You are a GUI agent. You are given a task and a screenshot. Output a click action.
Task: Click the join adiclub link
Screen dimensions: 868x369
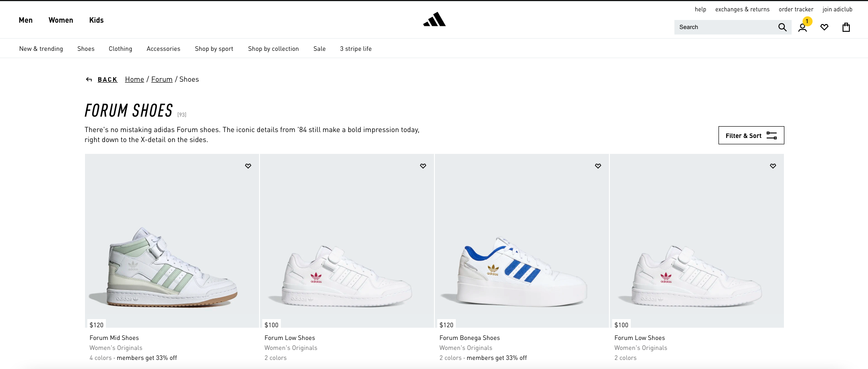coord(838,9)
